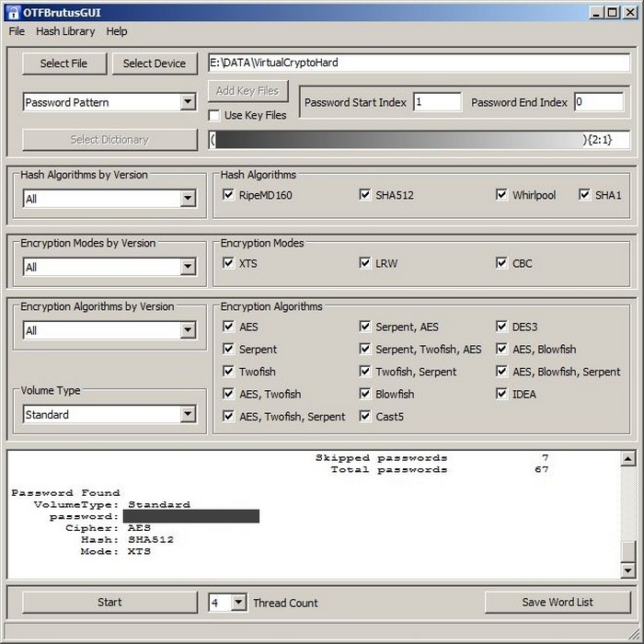Toggle the Whirlpool hash checkbox

[501, 195]
